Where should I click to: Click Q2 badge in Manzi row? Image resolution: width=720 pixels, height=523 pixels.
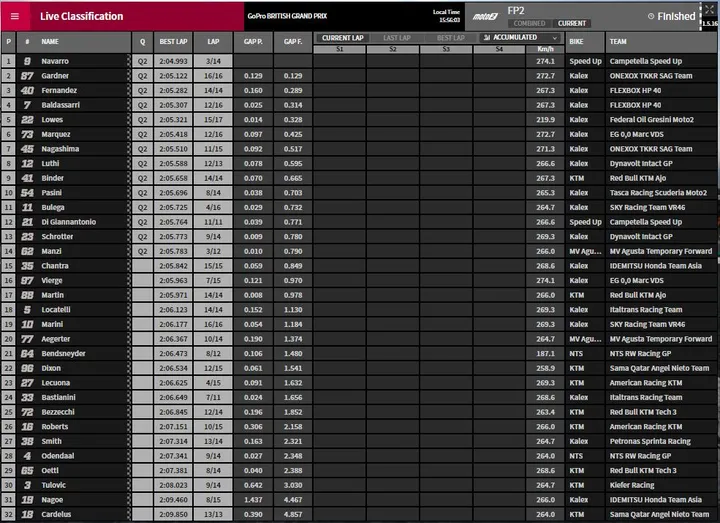pos(142,251)
